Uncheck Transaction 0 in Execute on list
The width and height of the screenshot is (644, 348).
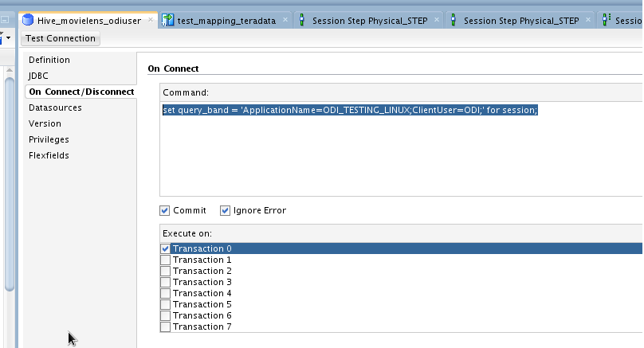coord(165,248)
